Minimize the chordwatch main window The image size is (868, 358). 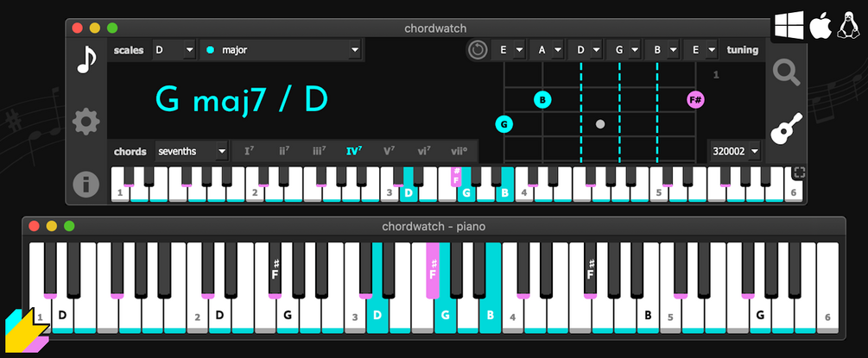click(x=95, y=28)
